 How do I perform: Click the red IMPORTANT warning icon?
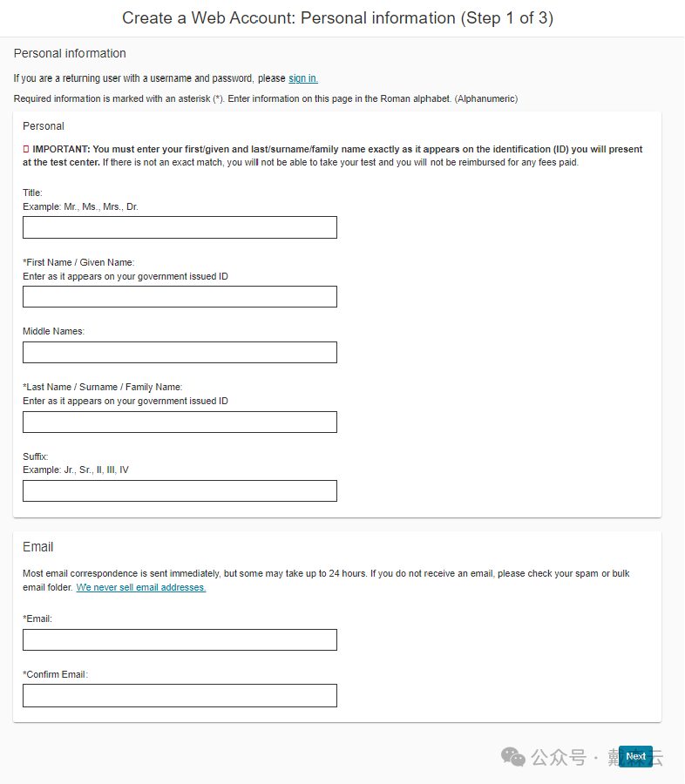tap(26, 149)
